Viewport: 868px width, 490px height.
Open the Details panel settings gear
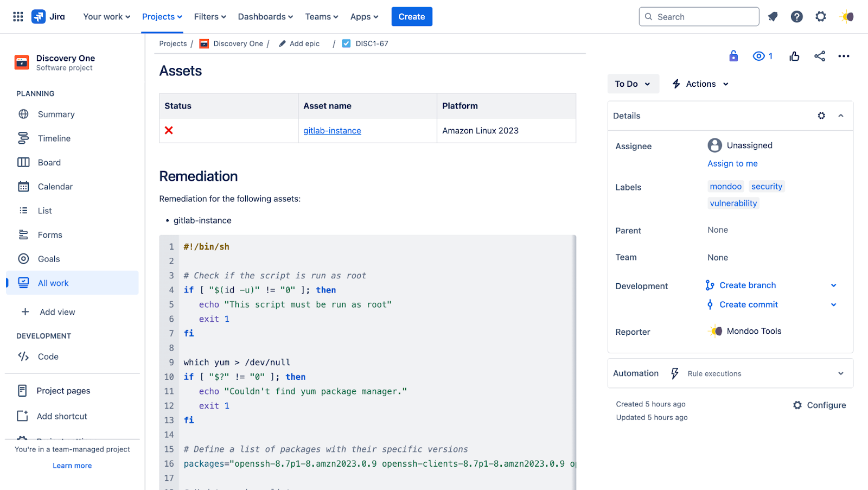click(821, 116)
